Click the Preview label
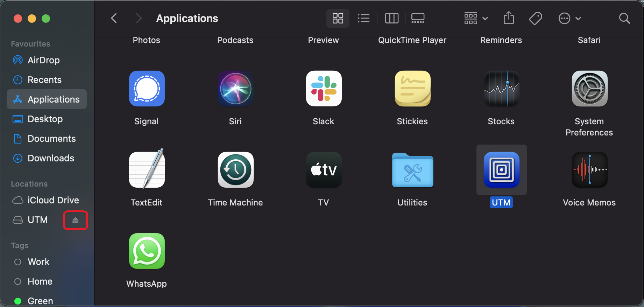This screenshot has height=307, width=644. click(324, 40)
